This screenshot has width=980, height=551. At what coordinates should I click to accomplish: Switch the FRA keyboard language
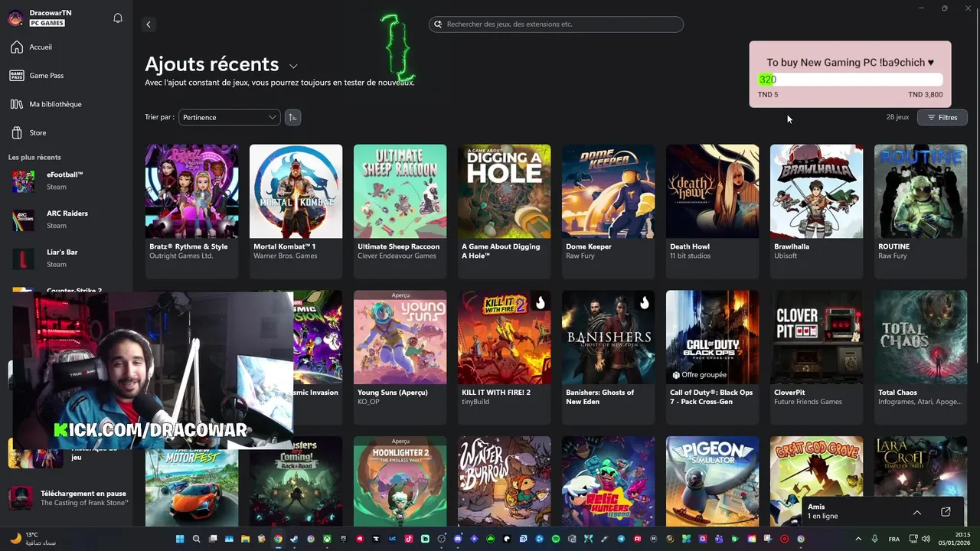click(x=894, y=539)
